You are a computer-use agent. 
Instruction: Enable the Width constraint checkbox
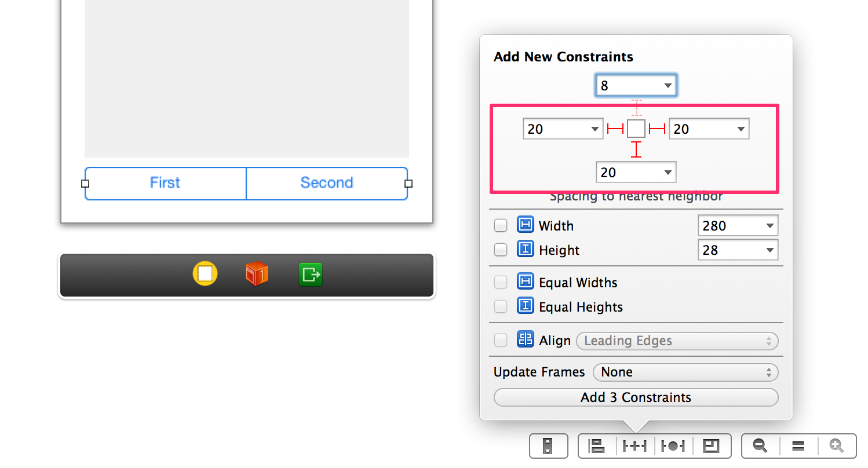(x=501, y=225)
